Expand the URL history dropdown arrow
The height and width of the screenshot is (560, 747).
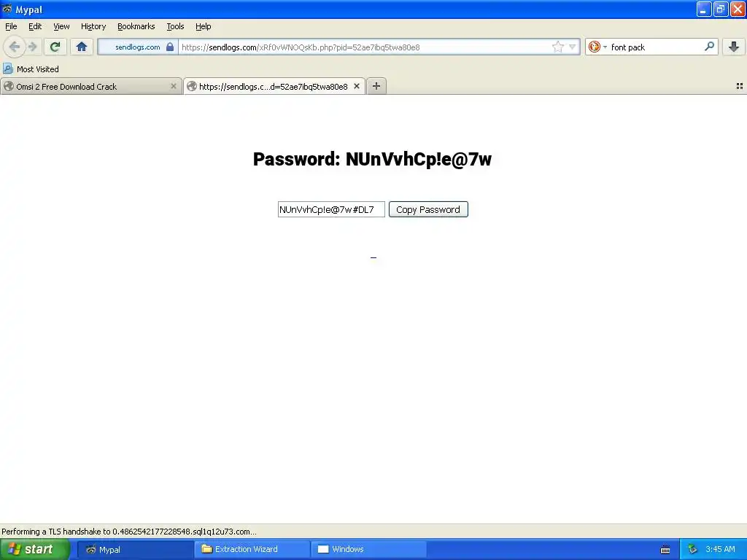pos(572,47)
